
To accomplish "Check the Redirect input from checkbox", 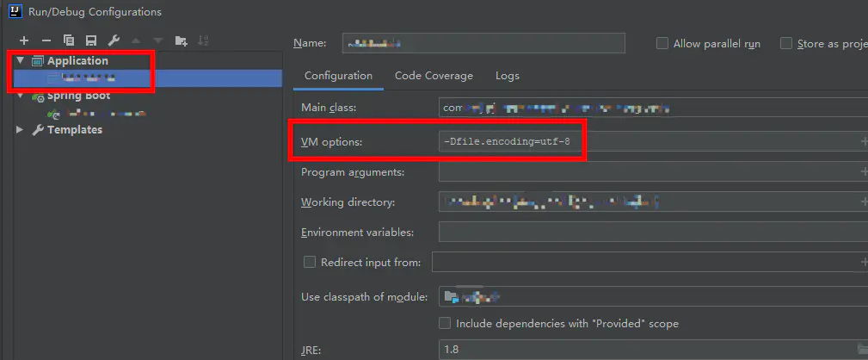I will pyautogui.click(x=310, y=262).
